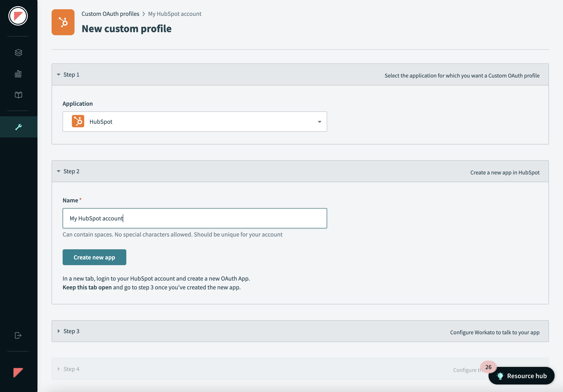Open the Resource hub
563x392 pixels.
[521, 375]
